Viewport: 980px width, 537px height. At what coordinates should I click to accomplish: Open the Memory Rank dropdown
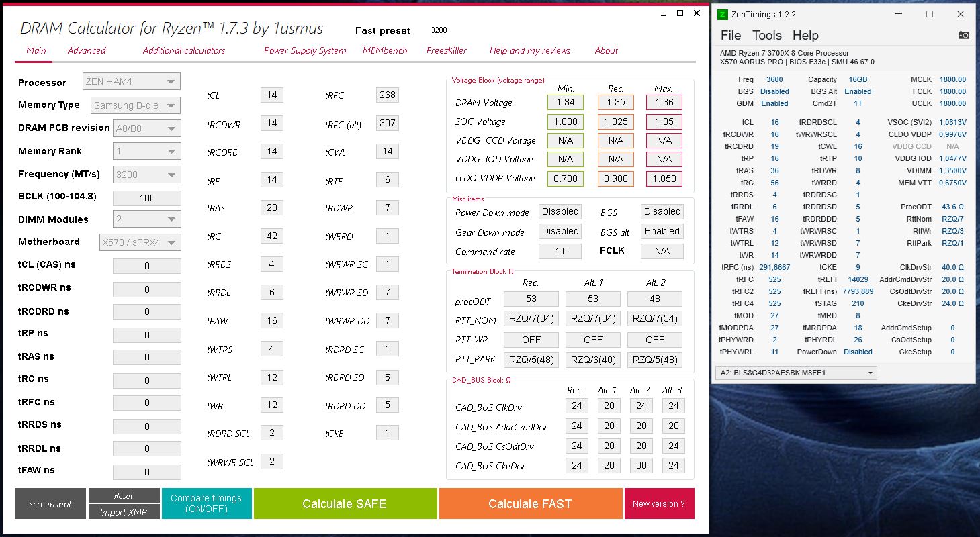(147, 151)
